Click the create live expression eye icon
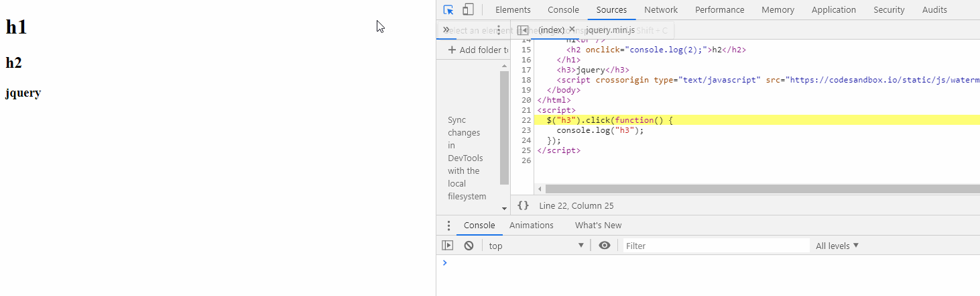 coord(605,246)
